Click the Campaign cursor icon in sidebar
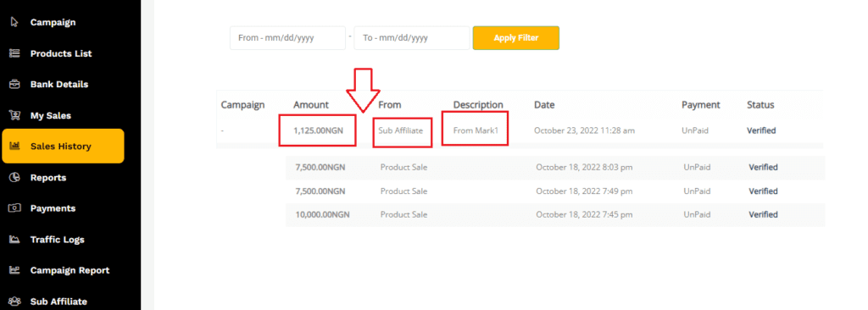 click(15, 23)
